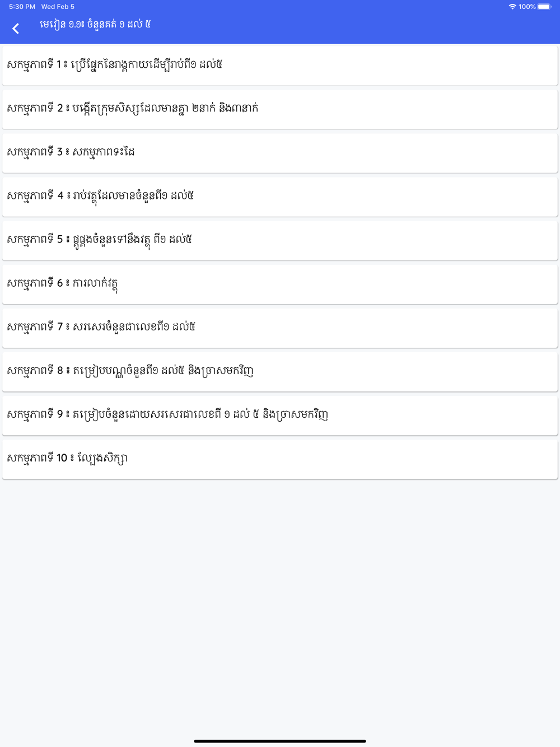Open activity សកម្មភាពទី 10 row
The image size is (560, 747).
pos(280,459)
